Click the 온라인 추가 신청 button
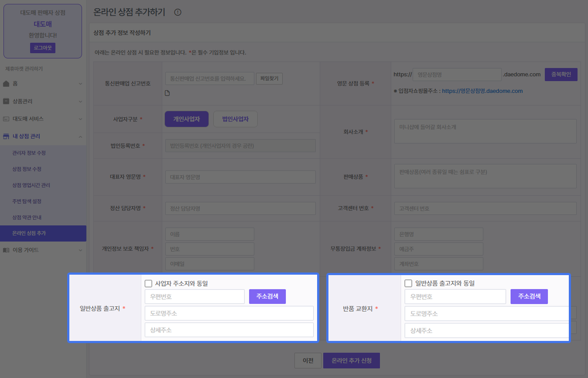Viewport: 588px width, 378px height. click(351, 361)
